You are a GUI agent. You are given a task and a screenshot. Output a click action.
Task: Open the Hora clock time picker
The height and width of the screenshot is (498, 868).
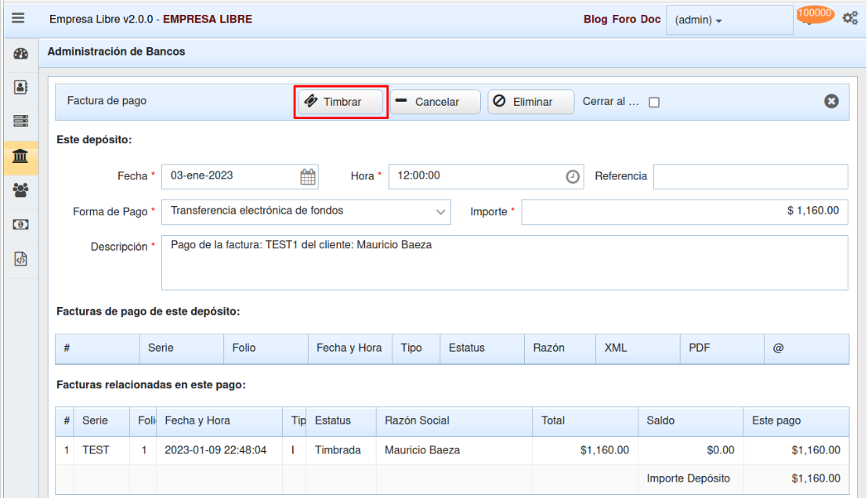[573, 177]
